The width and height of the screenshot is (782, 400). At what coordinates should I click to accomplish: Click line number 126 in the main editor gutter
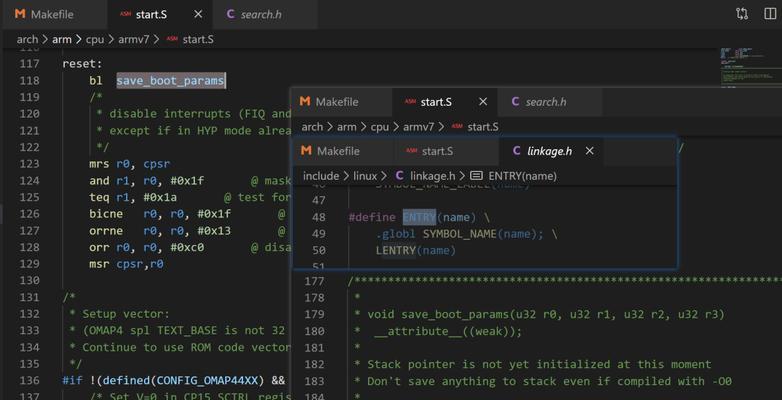29,214
